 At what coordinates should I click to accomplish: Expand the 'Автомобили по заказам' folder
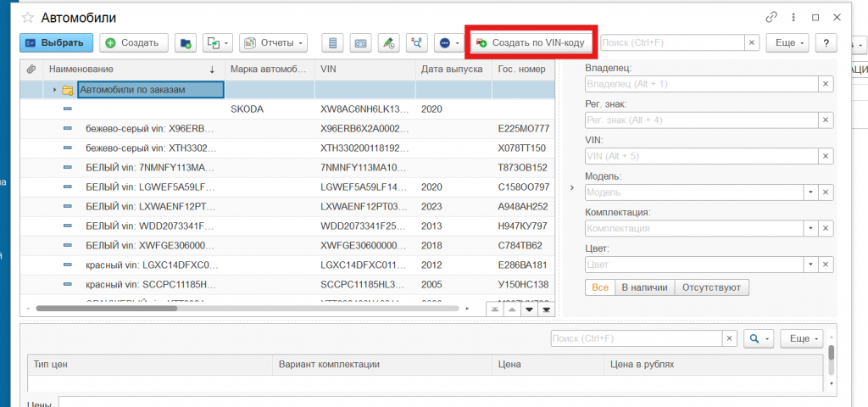[x=55, y=89]
